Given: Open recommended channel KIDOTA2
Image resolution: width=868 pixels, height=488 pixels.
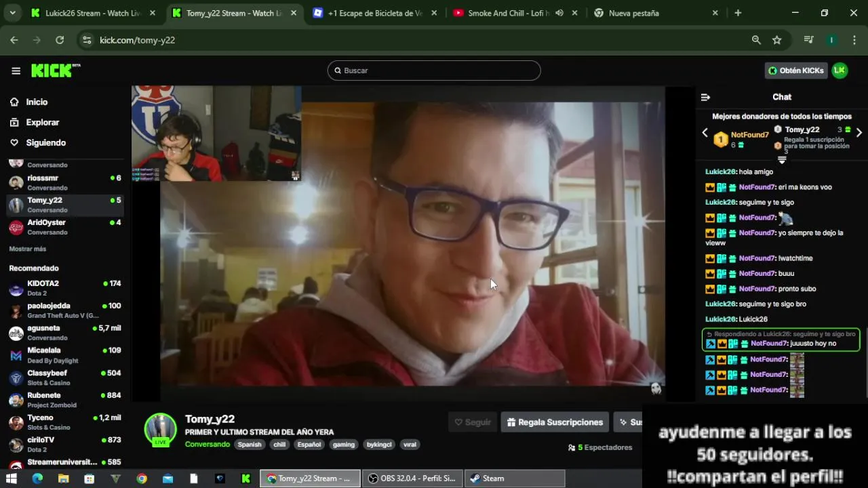Looking at the screenshot, I should 64,288.
